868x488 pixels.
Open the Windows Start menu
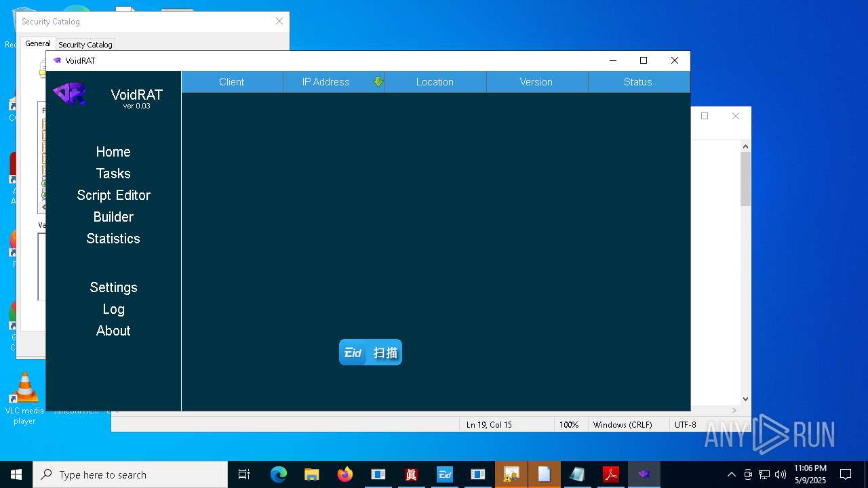16,474
